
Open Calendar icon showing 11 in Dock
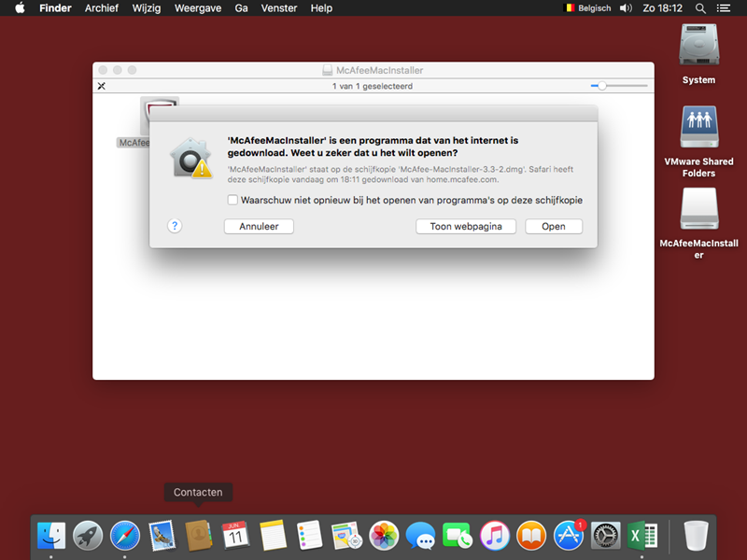[x=235, y=535]
